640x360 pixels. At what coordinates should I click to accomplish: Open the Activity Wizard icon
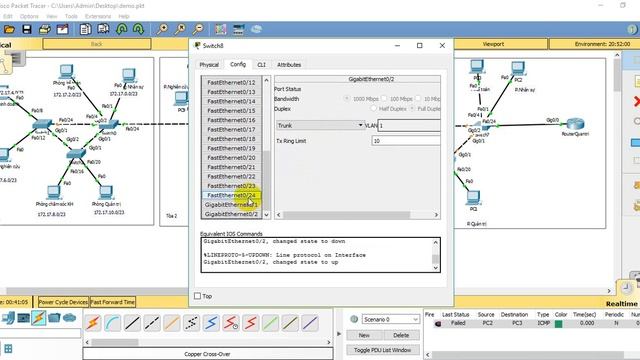(63, 29)
